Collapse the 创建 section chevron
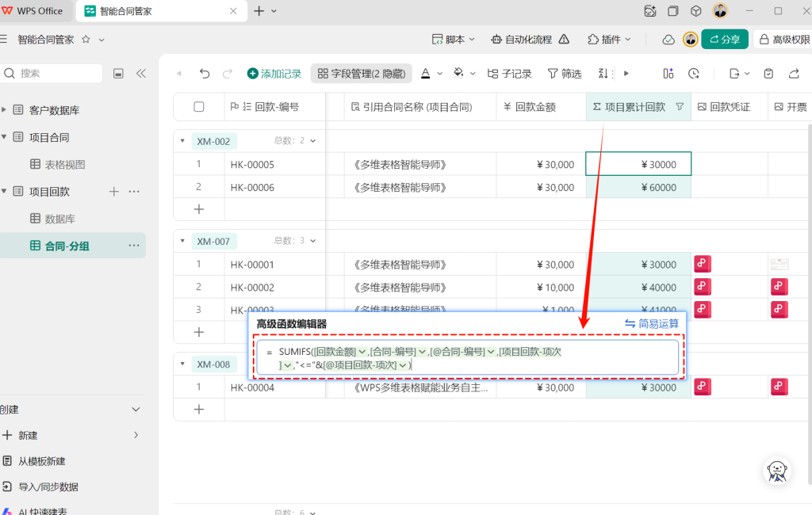Viewport: 812px width, 515px height. point(136,410)
